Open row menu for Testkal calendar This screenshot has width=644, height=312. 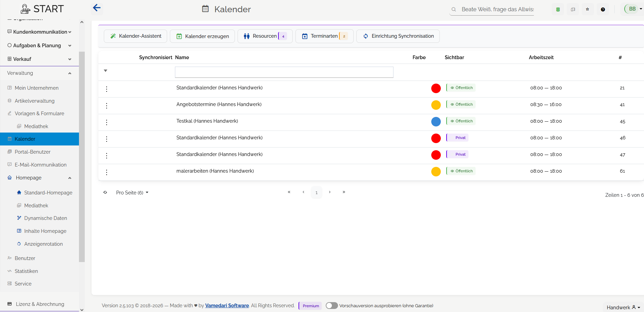107,122
